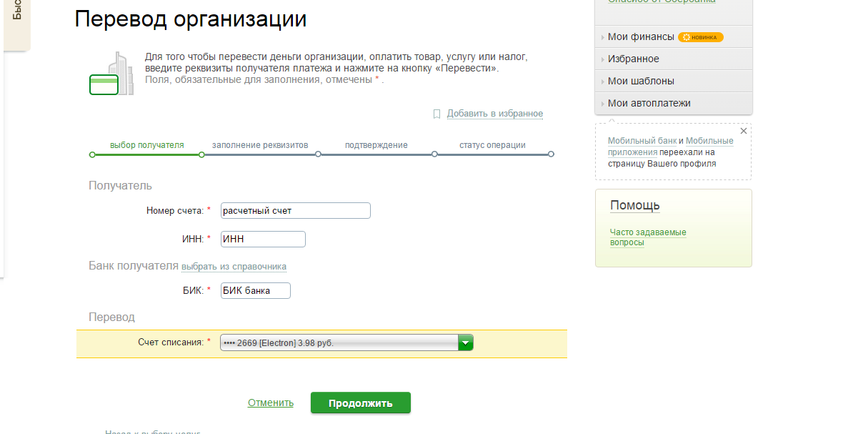868x434 pixels.
Task: Click the bookmark icon beside Добавить в избранное
Action: tap(437, 114)
